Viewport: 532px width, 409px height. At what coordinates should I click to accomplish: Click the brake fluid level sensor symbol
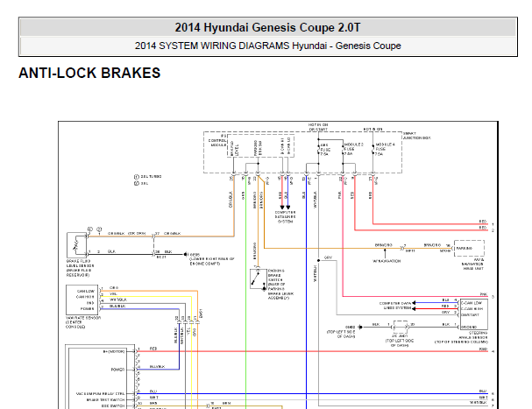pos(77,245)
